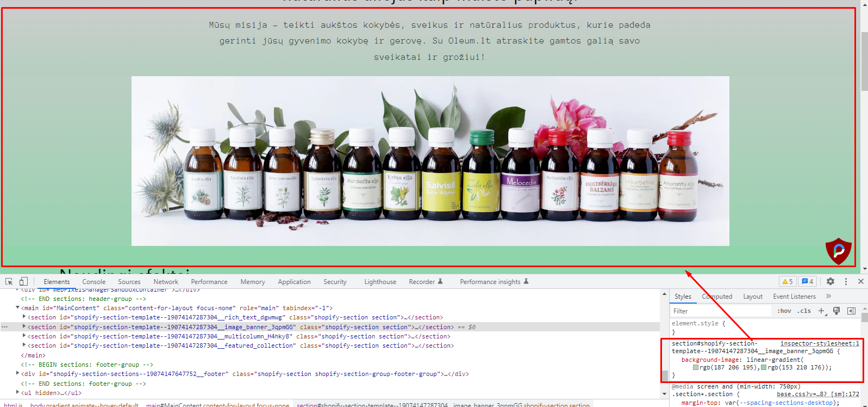Click the body.gradient breadcrumb
This screenshot has width=868, height=407.
[x=84, y=405]
